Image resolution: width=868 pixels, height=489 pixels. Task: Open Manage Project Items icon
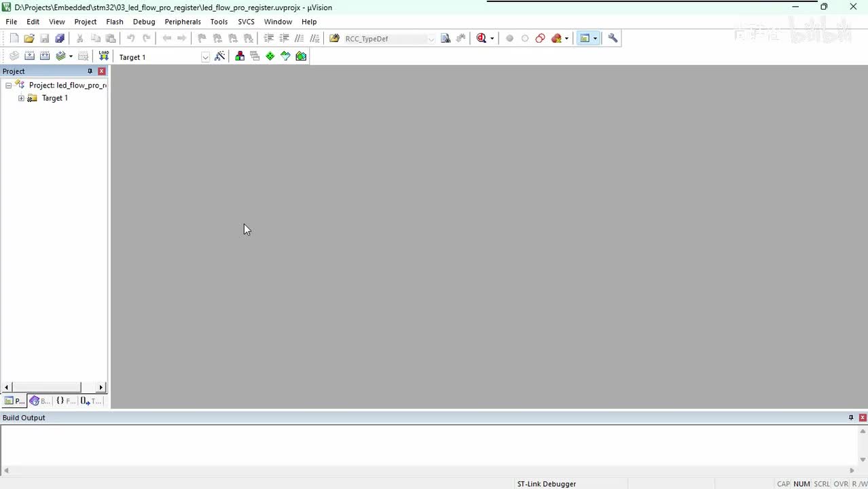(x=240, y=56)
